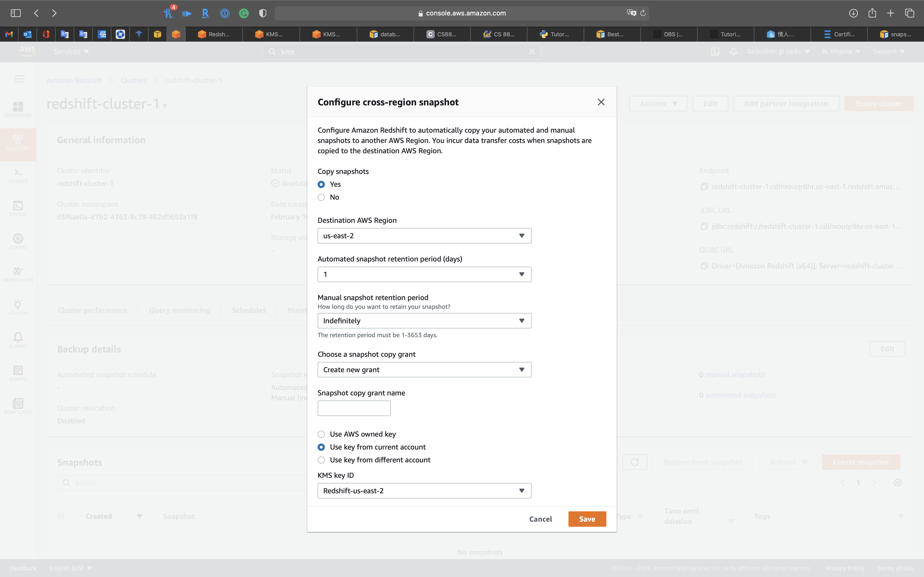Reload the page with refresh icon
This screenshot has width=924, height=577.
click(x=643, y=13)
